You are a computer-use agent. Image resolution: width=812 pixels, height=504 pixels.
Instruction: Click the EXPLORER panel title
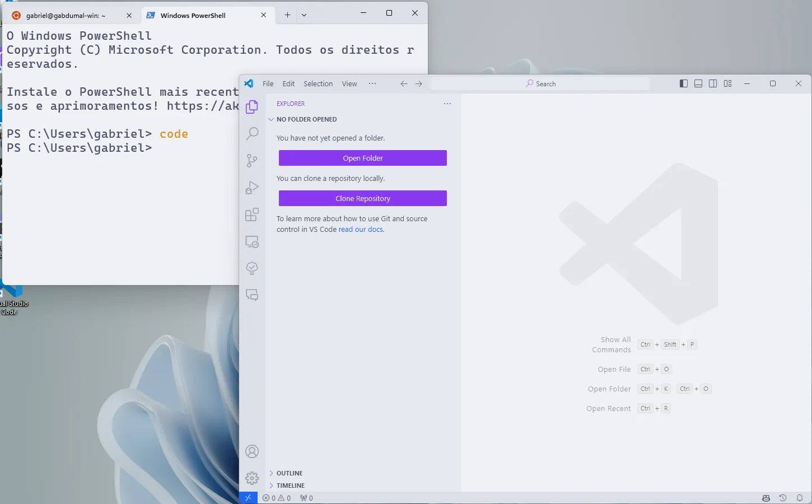pyautogui.click(x=291, y=104)
